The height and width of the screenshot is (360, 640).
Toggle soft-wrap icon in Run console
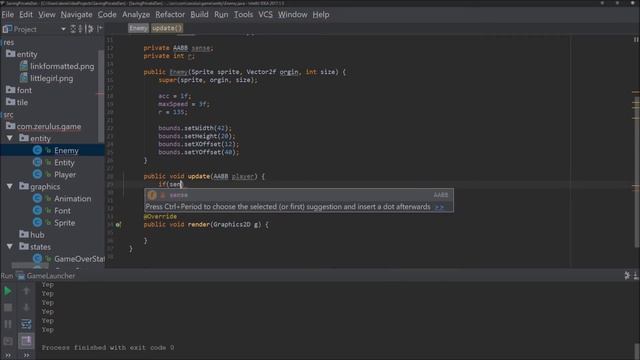coord(27,324)
